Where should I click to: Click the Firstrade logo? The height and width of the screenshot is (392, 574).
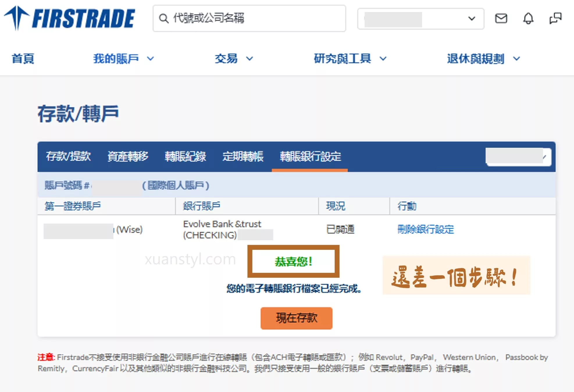coord(70,18)
